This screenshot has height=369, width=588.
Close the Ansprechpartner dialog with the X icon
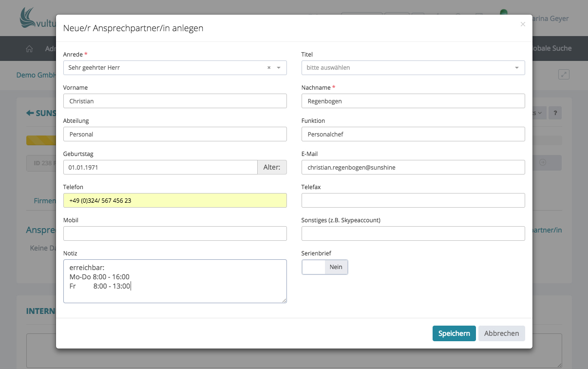click(523, 24)
